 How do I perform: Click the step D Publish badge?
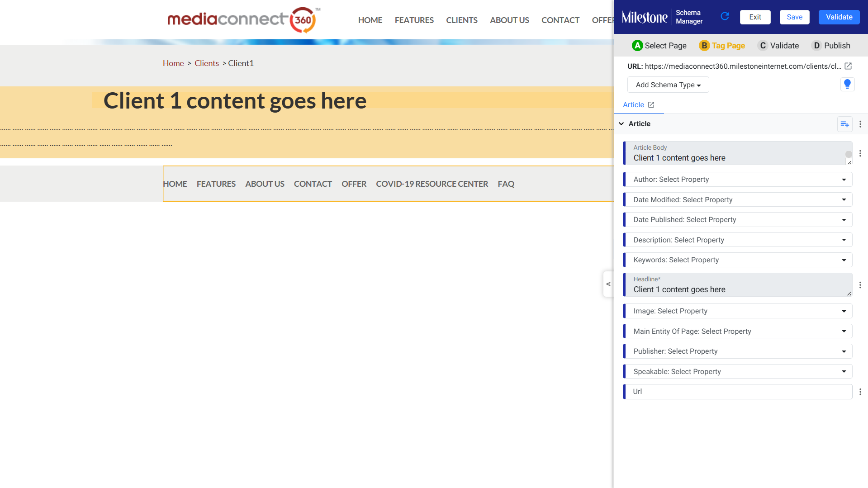pos(816,45)
